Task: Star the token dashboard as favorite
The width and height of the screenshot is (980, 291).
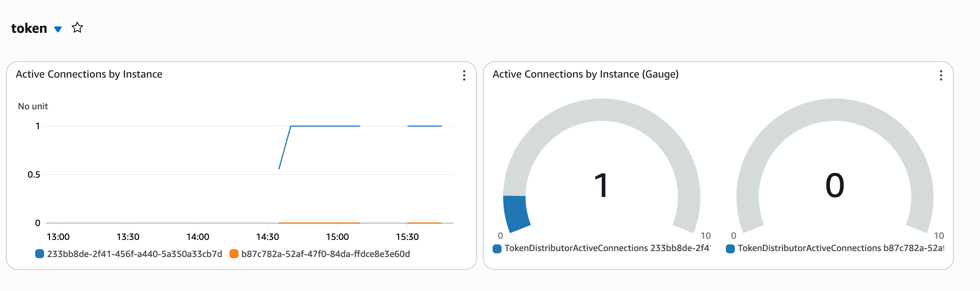Action: pos(77,28)
